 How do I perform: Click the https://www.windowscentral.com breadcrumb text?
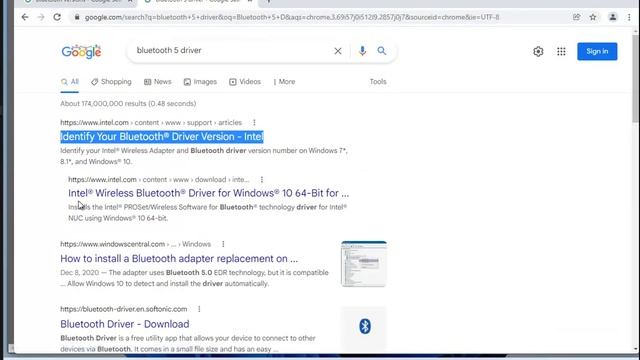113,244
